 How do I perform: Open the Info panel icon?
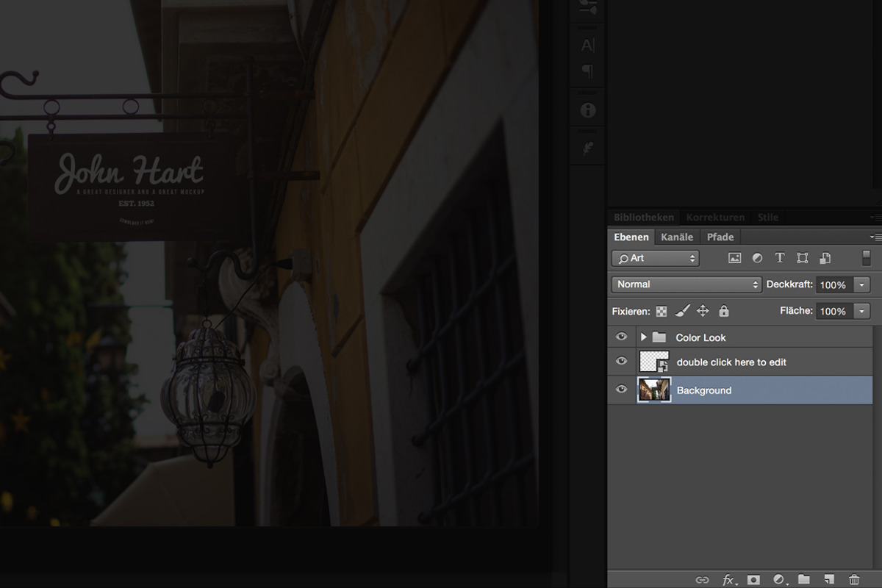point(588,110)
